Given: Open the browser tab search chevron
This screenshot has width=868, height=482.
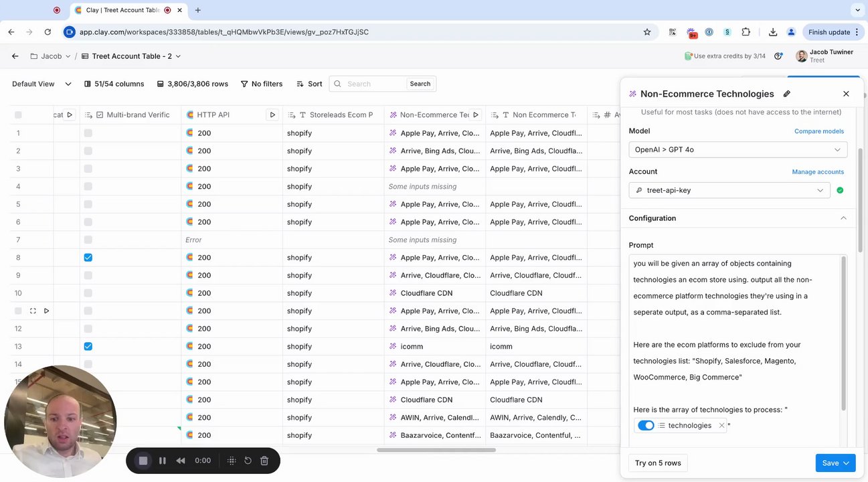Looking at the screenshot, I should point(857,10).
